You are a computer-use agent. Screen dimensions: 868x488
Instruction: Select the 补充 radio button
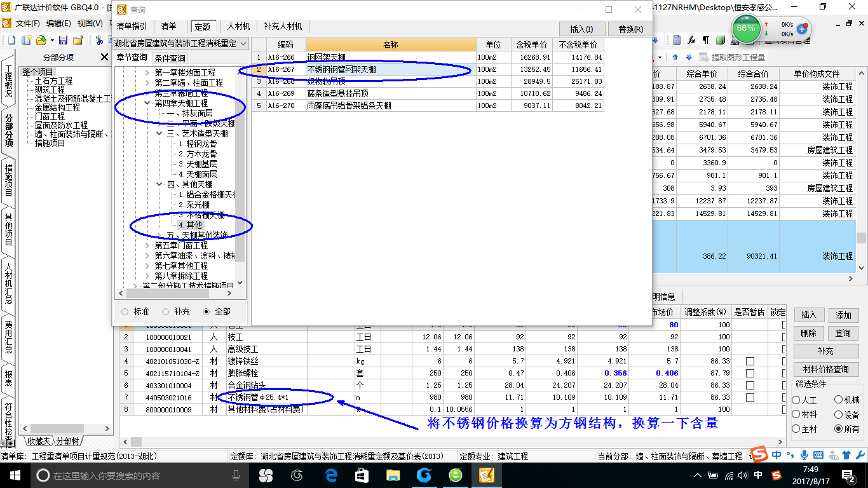coord(166,311)
